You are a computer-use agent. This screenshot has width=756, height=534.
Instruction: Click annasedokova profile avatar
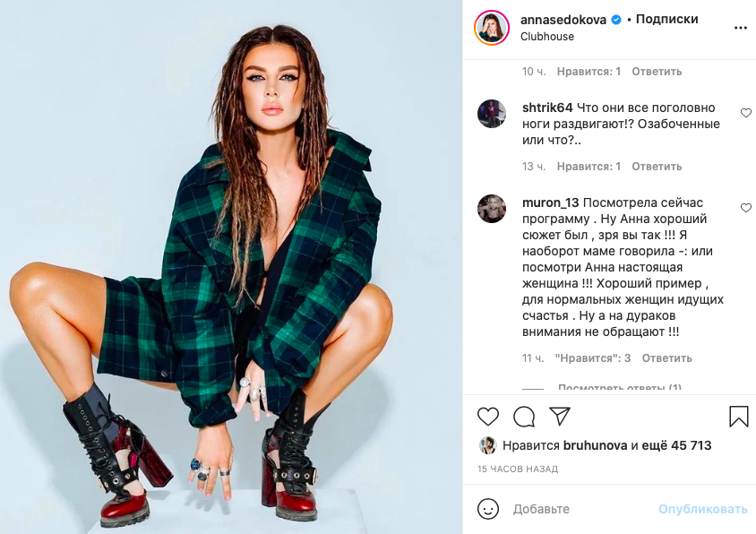[491, 28]
